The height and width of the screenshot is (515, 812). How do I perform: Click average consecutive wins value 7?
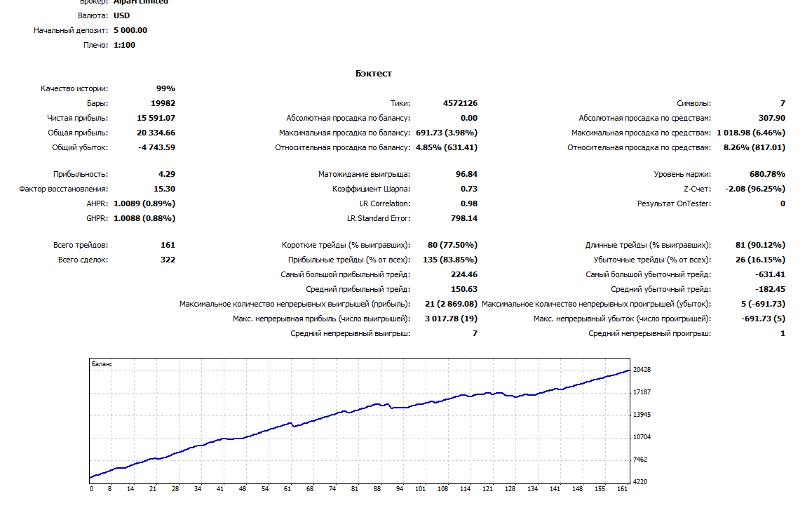click(x=475, y=334)
